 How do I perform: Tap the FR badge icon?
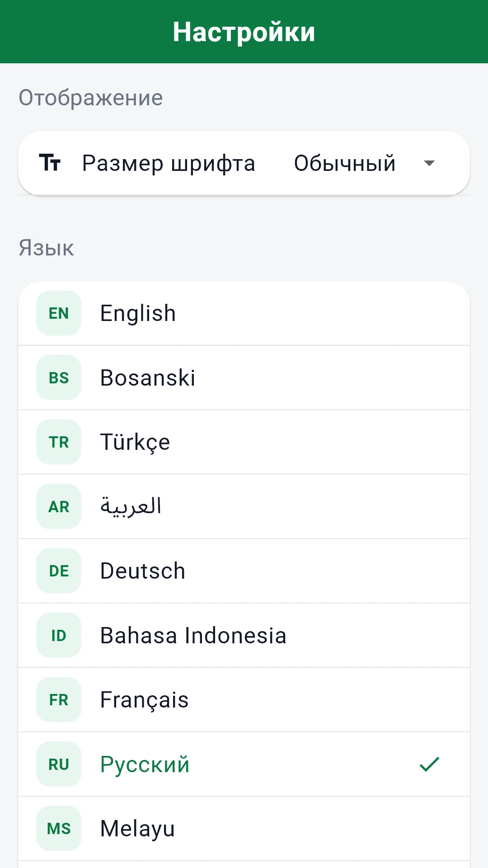tap(59, 699)
